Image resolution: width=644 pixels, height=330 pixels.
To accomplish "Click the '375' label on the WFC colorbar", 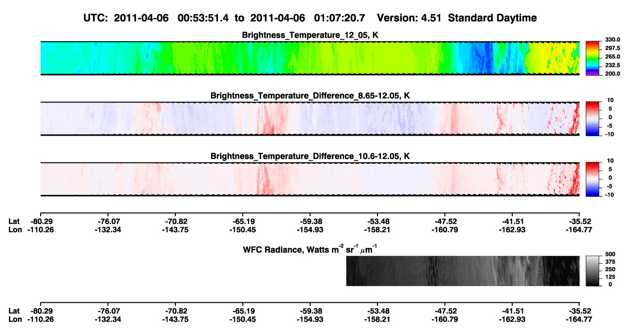I will point(610,261).
